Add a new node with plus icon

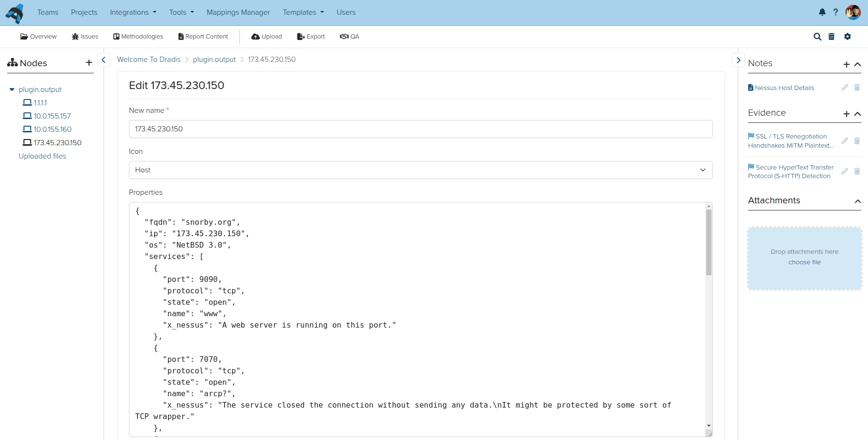(89, 63)
